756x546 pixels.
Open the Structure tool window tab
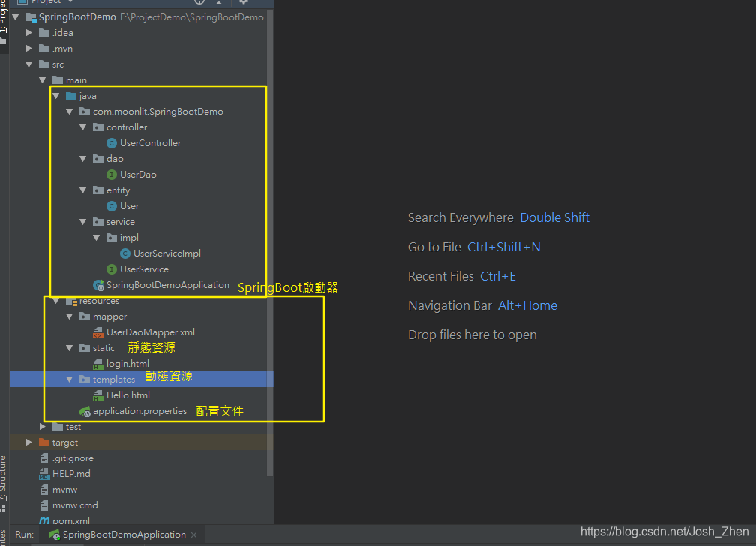tap(3, 483)
